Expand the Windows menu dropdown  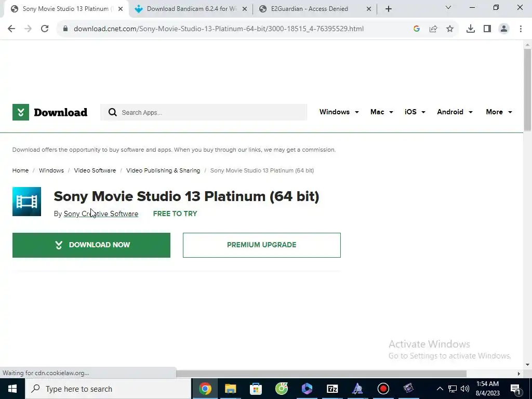(339, 112)
